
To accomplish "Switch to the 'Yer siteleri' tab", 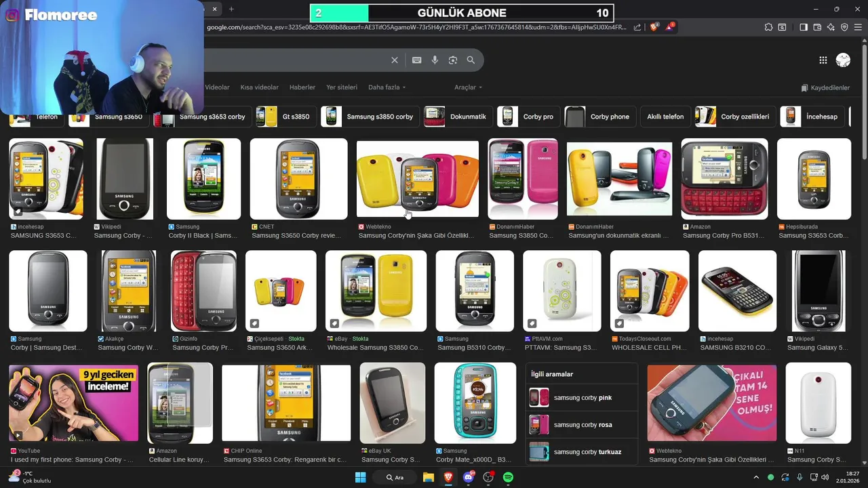I will point(342,87).
